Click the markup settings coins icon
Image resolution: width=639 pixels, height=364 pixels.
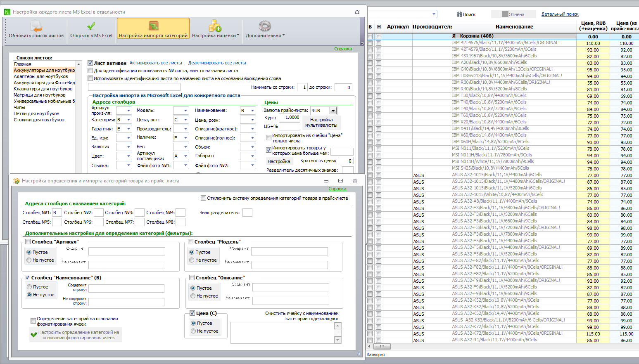215,26
